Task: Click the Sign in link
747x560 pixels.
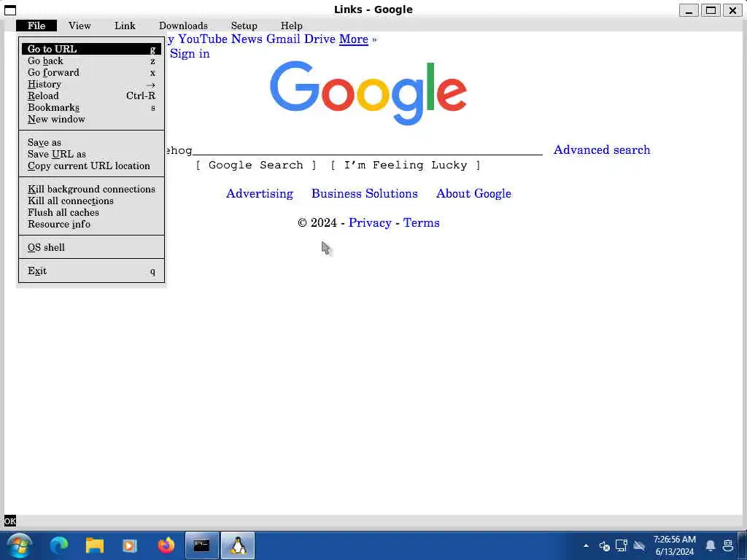Action: [190, 53]
